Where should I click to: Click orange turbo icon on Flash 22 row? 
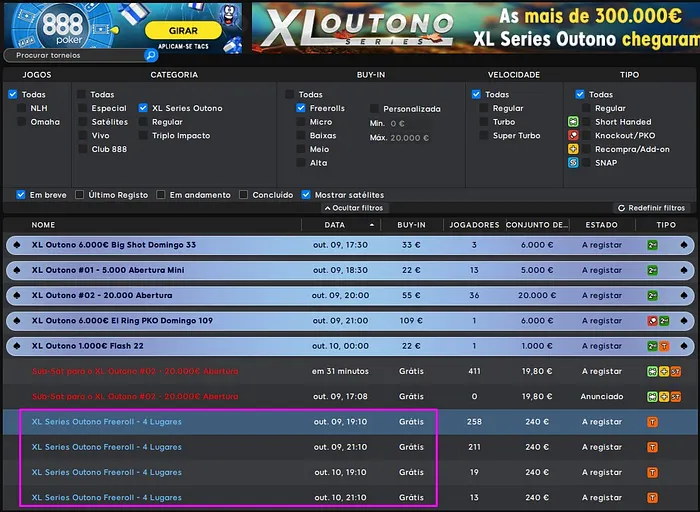coord(664,346)
